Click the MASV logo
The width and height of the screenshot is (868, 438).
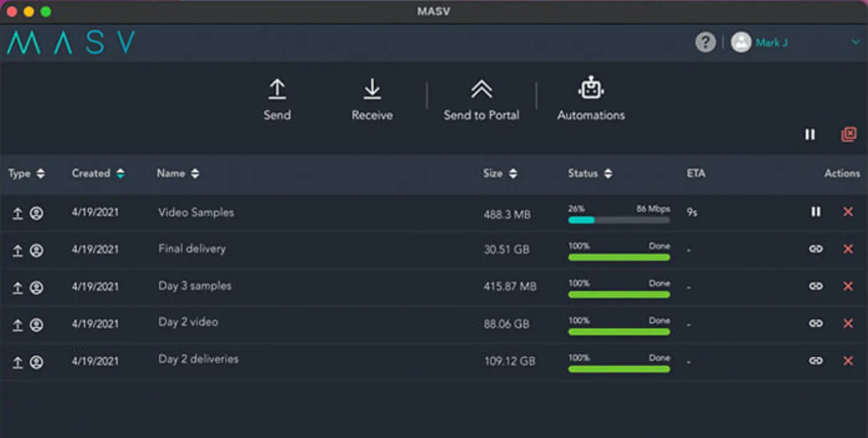coord(71,42)
